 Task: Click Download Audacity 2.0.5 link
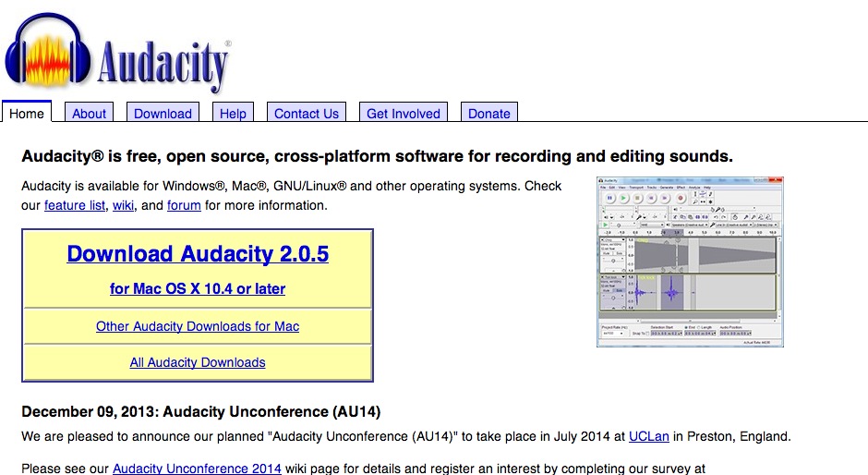point(198,254)
